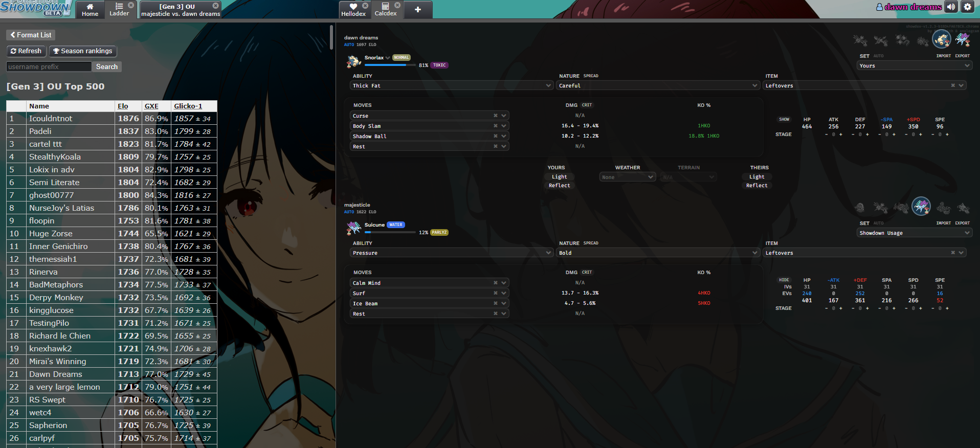Import a set for Snorlax

point(943,56)
